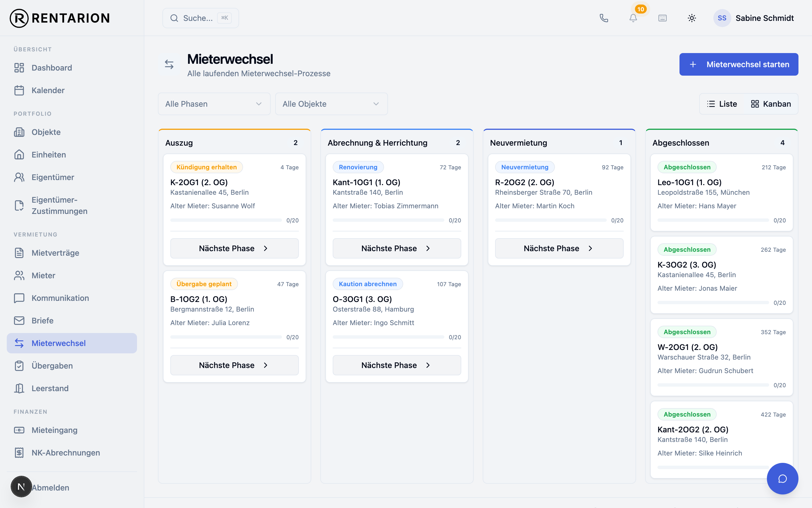Viewport: 812px width, 508px height.
Task: Click the Kommunikation chat bubble icon
Action: (x=19, y=298)
